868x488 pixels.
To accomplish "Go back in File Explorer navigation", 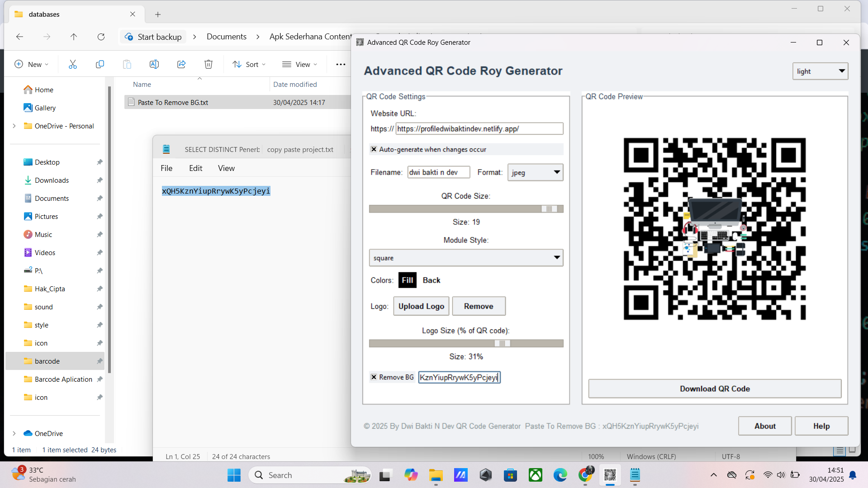I will [x=19, y=37].
